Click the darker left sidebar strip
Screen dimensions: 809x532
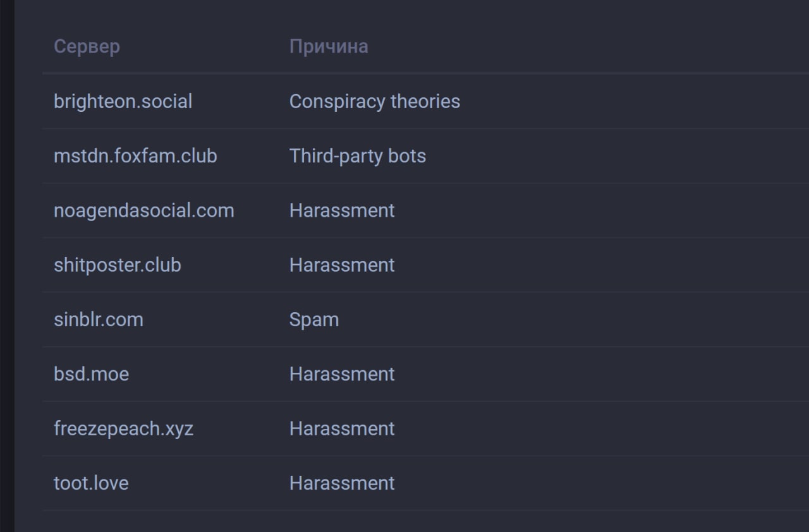click(x=7, y=266)
